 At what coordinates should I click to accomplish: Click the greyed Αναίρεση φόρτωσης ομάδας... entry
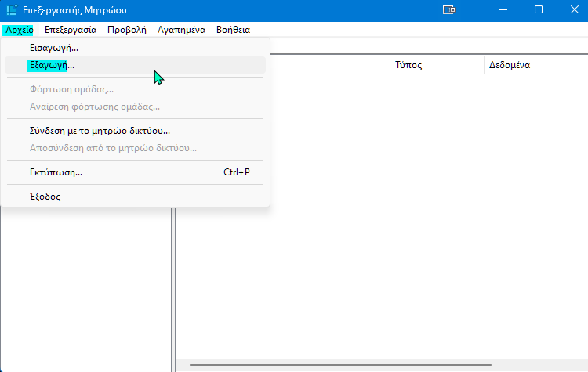click(95, 106)
